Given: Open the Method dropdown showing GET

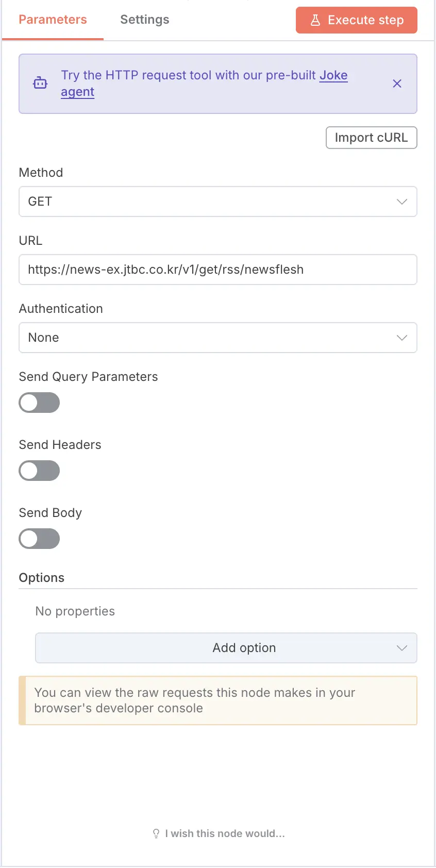Looking at the screenshot, I should click(218, 202).
